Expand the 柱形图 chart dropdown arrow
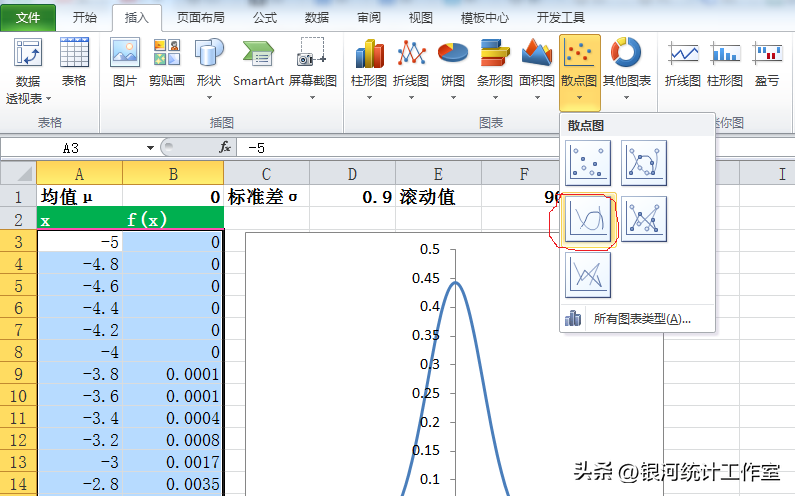795x496 pixels. pos(369,97)
